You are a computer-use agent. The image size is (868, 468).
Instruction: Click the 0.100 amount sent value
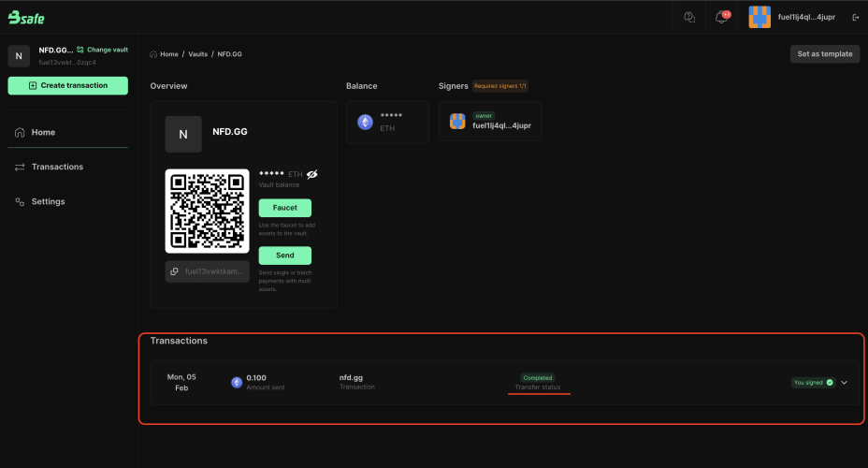[x=256, y=378]
